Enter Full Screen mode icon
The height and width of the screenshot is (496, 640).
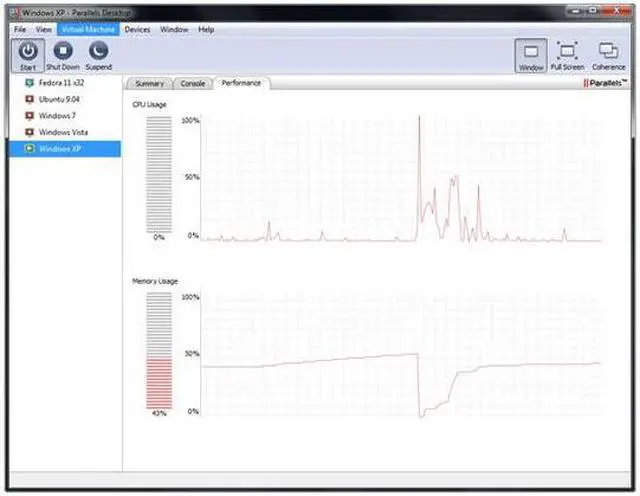pyautogui.click(x=567, y=51)
